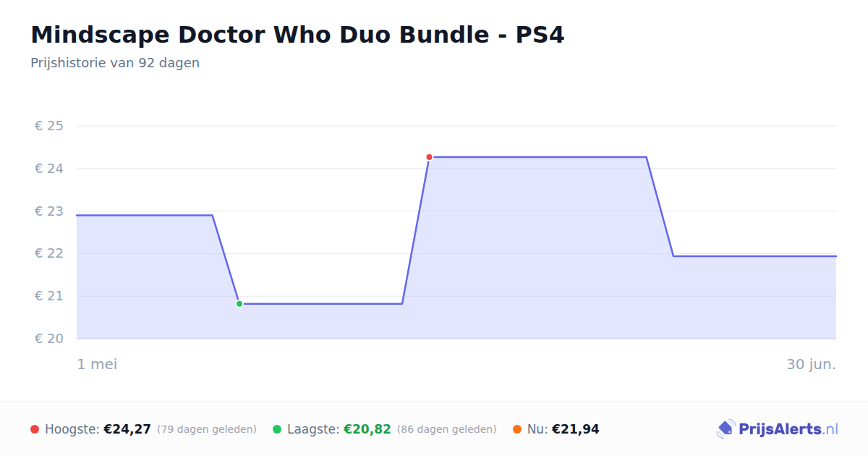
Task: Click the PrijsAlerts price tag logo icon
Action: point(726,429)
